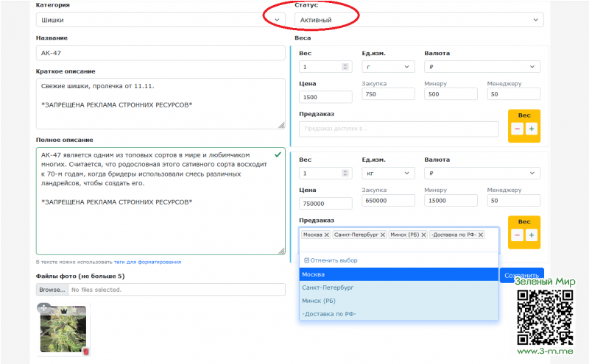Open the Статус dropdown showing Активный

(x=417, y=20)
